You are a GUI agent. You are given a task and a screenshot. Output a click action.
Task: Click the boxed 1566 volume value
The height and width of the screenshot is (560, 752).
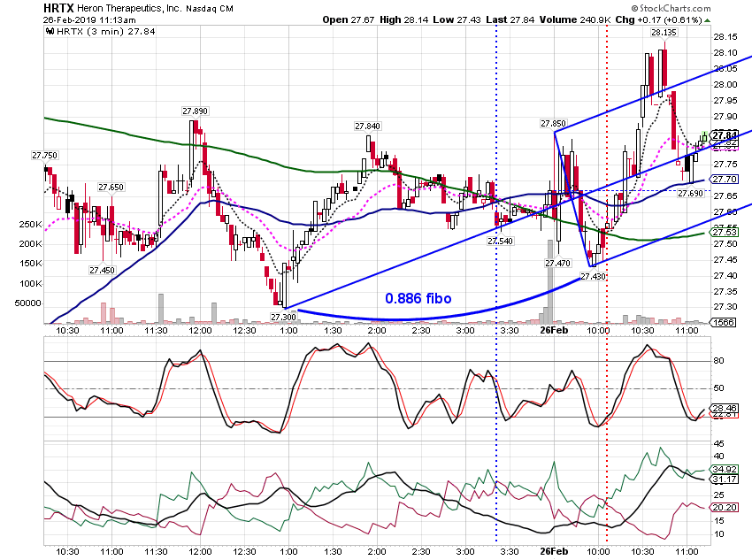724,322
